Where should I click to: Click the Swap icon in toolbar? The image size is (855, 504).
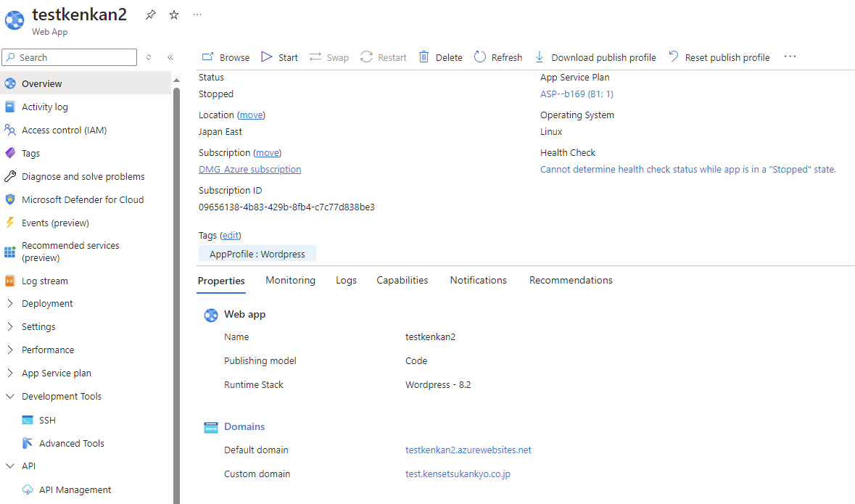coord(315,57)
